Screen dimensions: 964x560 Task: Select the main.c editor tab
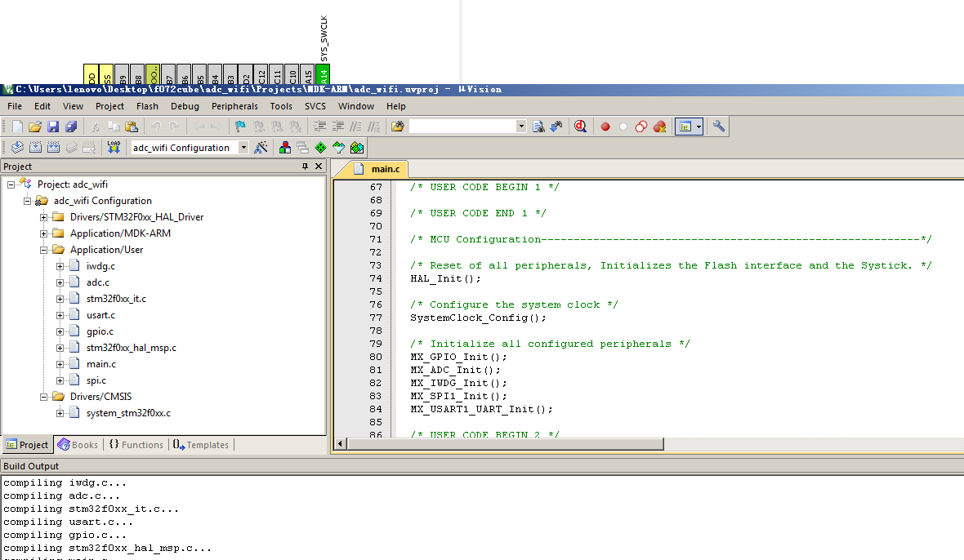[379, 169]
